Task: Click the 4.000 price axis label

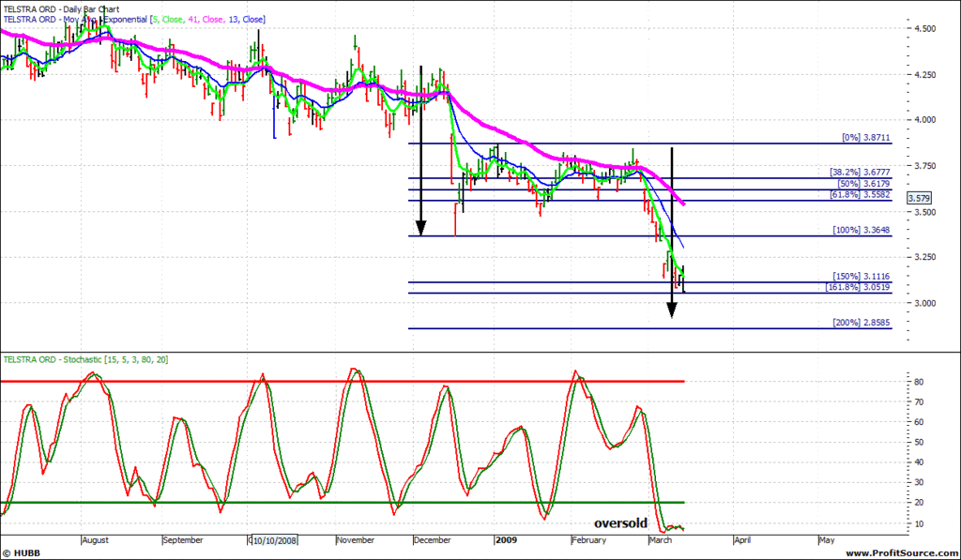Action: pyautogui.click(x=925, y=120)
